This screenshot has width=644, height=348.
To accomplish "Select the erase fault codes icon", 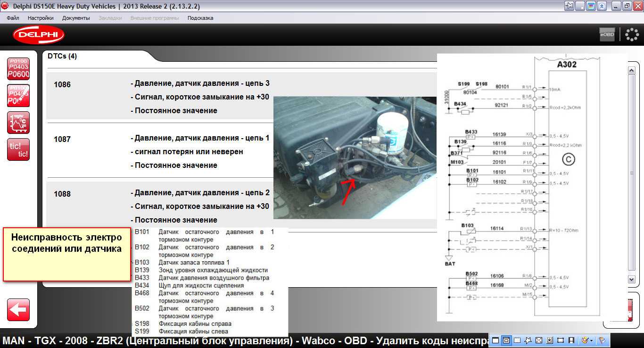I will point(18,96).
